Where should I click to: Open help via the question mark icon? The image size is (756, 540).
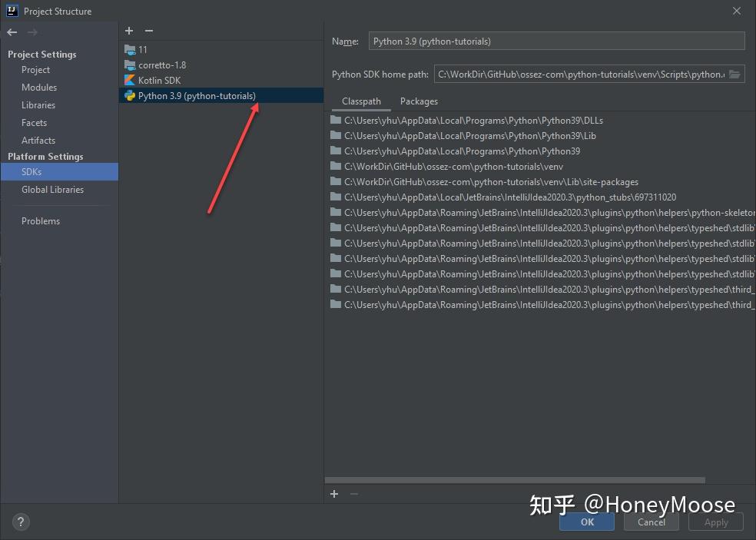20,522
